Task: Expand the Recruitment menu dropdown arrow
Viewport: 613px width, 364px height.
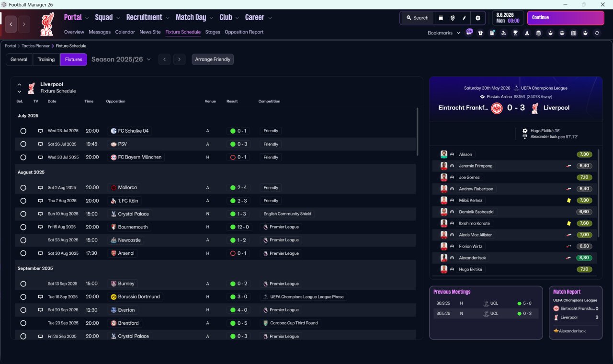Action: (168, 18)
